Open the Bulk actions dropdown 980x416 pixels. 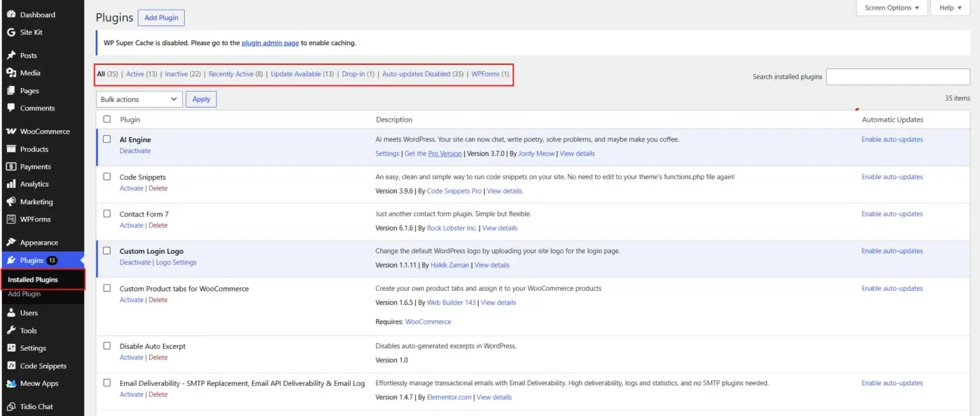click(139, 99)
